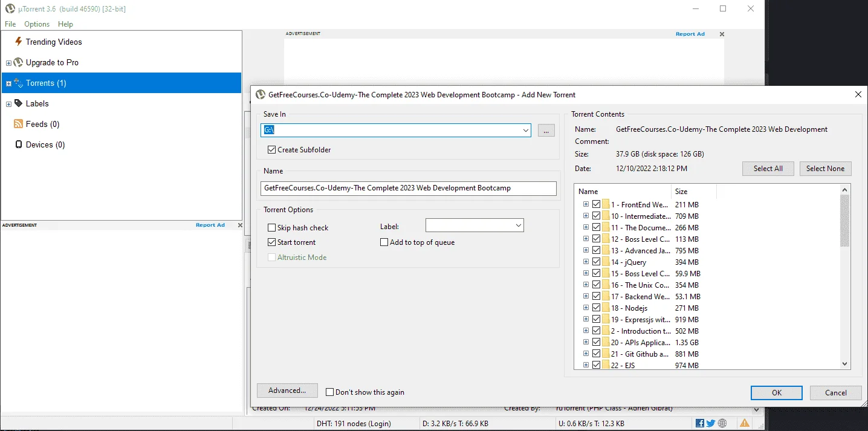Image resolution: width=868 pixels, height=431 pixels.
Task: Expand the 12 - Boss Level C... folder
Action: pos(586,239)
